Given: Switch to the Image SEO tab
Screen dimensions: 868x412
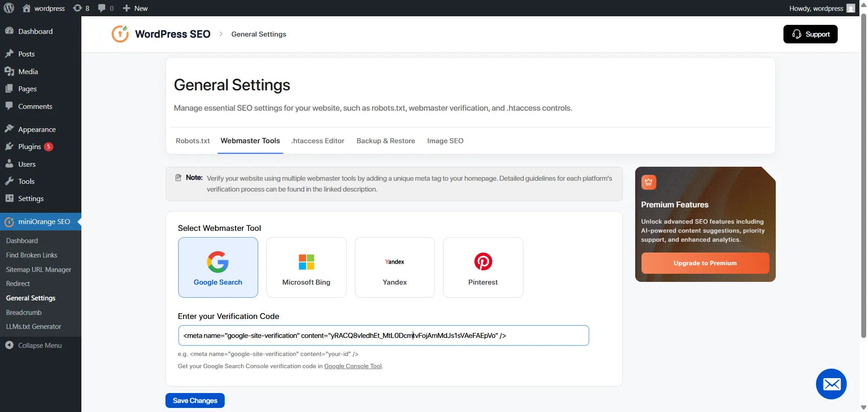Looking at the screenshot, I should click(445, 141).
